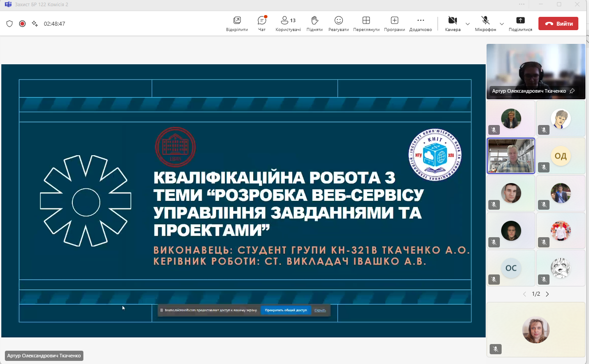Viewport: 589px width, 364px height.
Task: Leave the meeting with Вийти button
Action: (558, 23)
